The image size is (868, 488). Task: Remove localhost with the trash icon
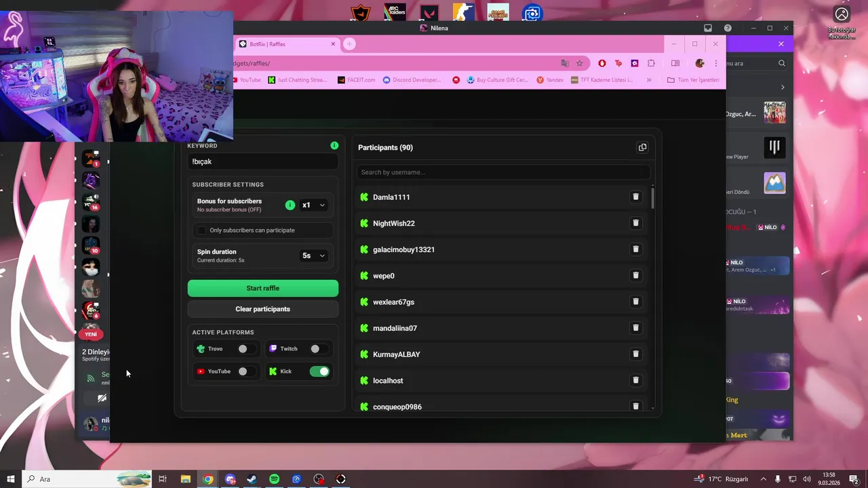point(635,380)
